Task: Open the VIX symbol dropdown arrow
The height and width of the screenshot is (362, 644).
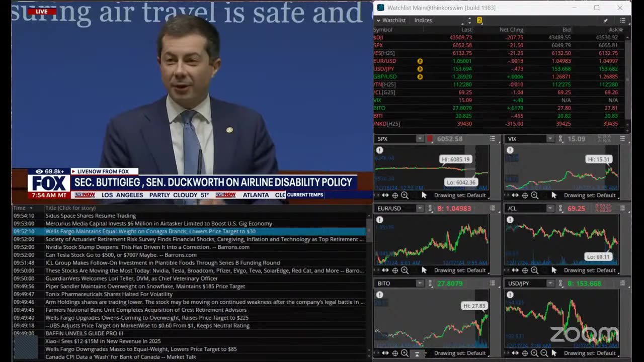Action: (x=550, y=139)
